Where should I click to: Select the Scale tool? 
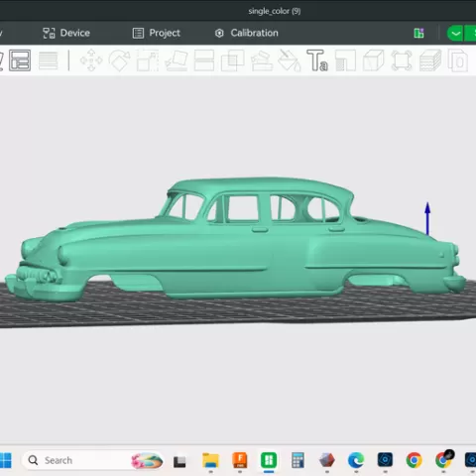pos(148,60)
